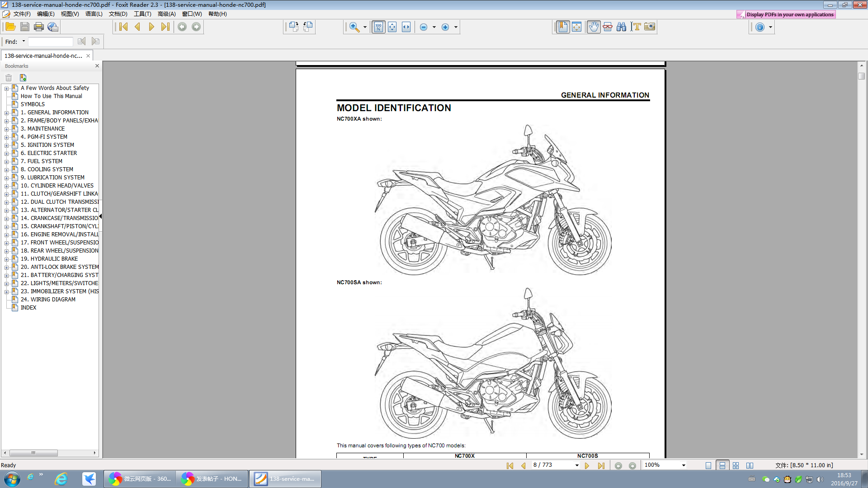This screenshot has width=868, height=488.
Task: Select the Snapshot camera tool
Action: (x=650, y=27)
